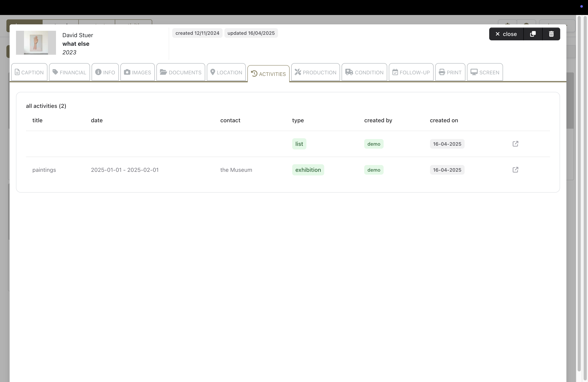The image size is (588, 382).
Task: Click the 'paintings' activity title
Action: (x=44, y=170)
